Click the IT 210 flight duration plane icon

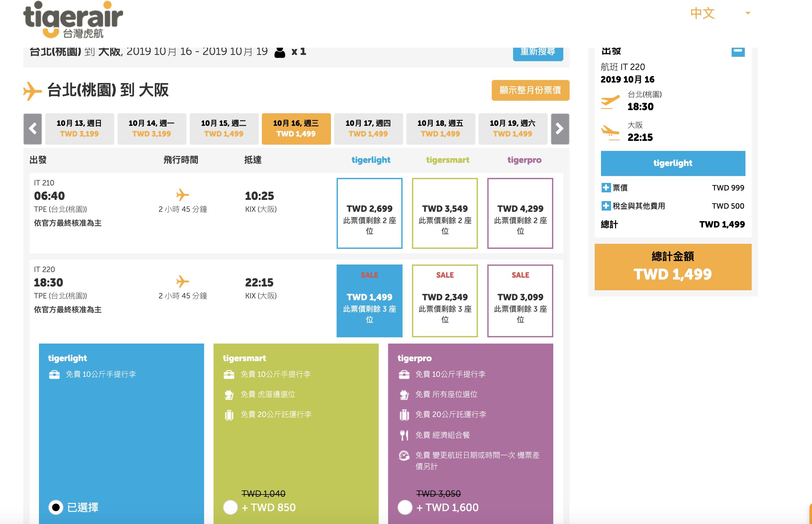click(182, 195)
